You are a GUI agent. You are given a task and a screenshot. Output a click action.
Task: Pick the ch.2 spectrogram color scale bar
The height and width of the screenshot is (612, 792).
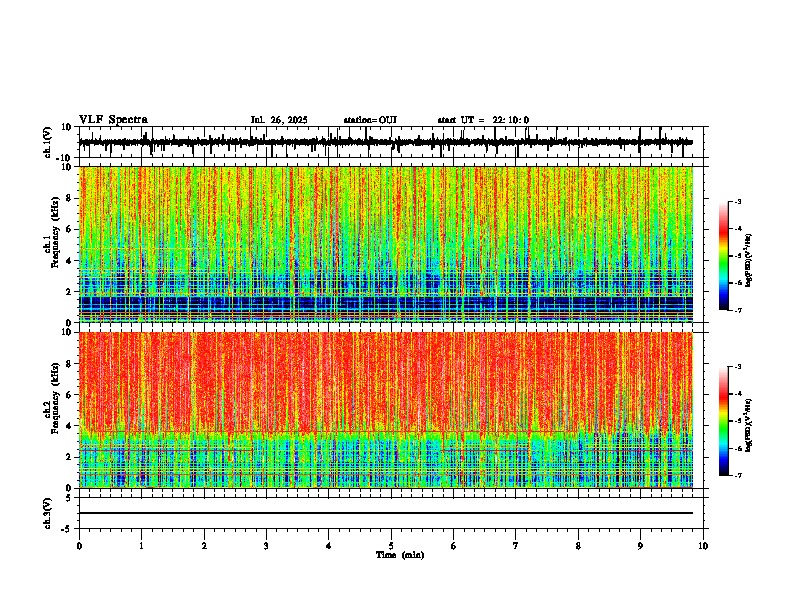click(x=724, y=421)
